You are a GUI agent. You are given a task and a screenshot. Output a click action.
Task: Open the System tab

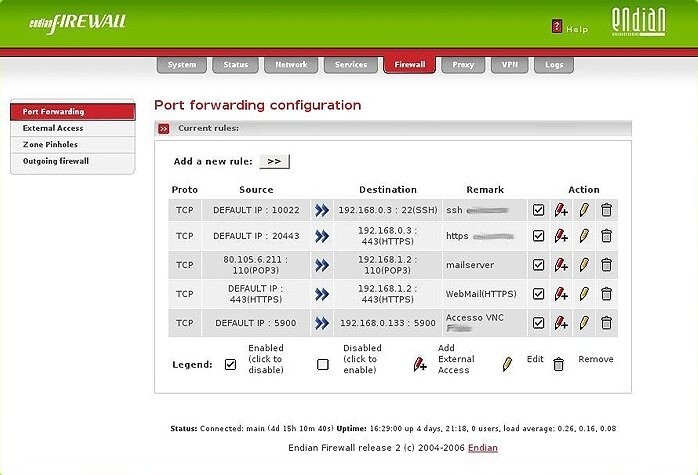(x=182, y=65)
